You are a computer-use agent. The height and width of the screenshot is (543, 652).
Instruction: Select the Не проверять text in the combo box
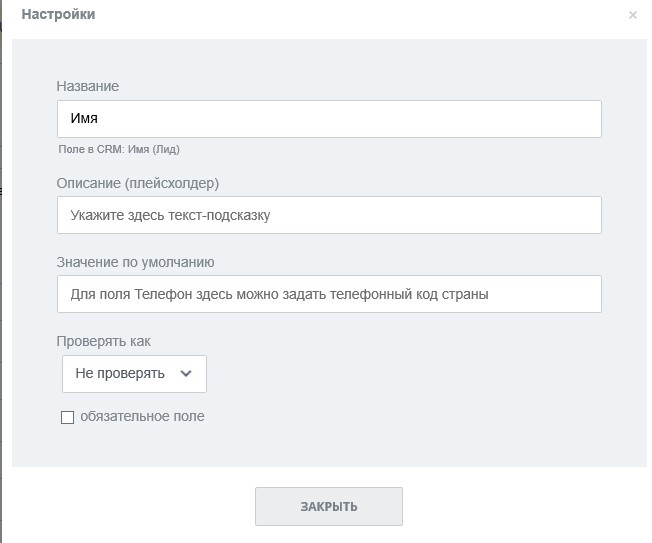[x=120, y=373]
